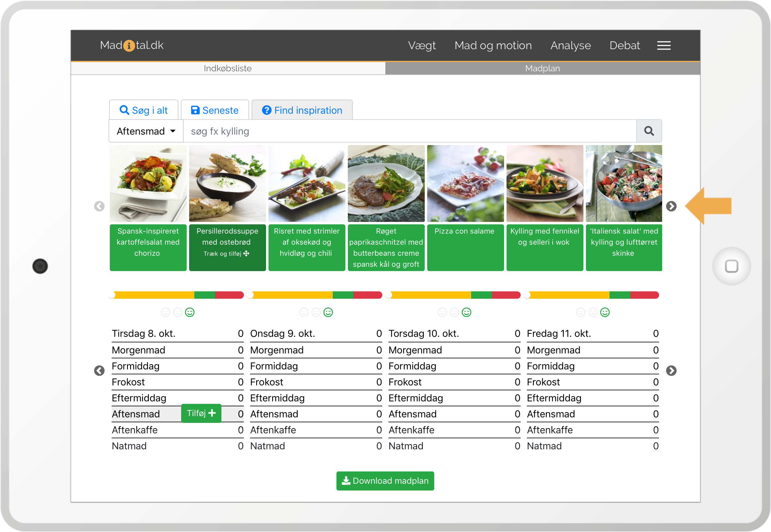
Task: Select neutral middle smiley for Tirsdag 8. okt.
Action: click(x=178, y=312)
